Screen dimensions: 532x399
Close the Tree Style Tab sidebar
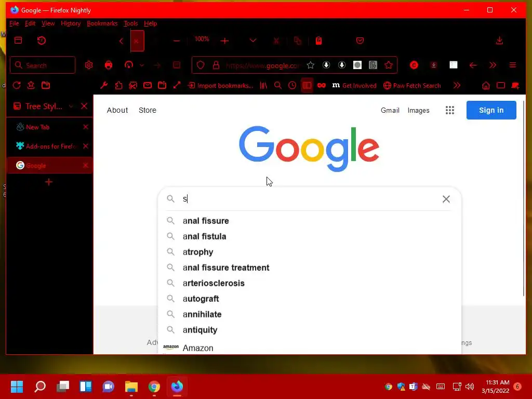click(x=84, y=106)
